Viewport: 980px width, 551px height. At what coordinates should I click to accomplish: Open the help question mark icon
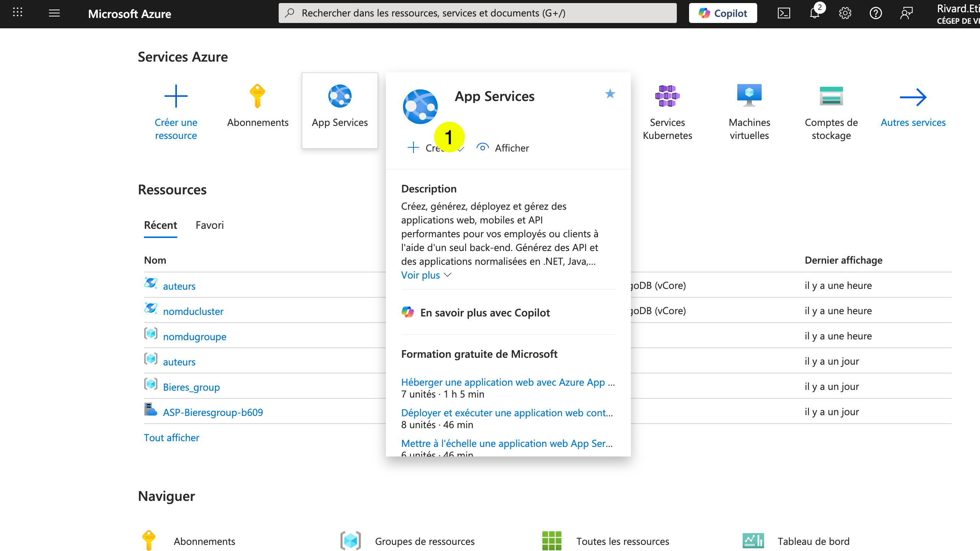(x=875, y=14)
